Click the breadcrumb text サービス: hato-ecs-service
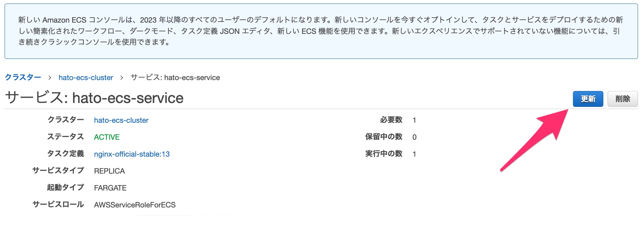 click(x=175, y=78)
